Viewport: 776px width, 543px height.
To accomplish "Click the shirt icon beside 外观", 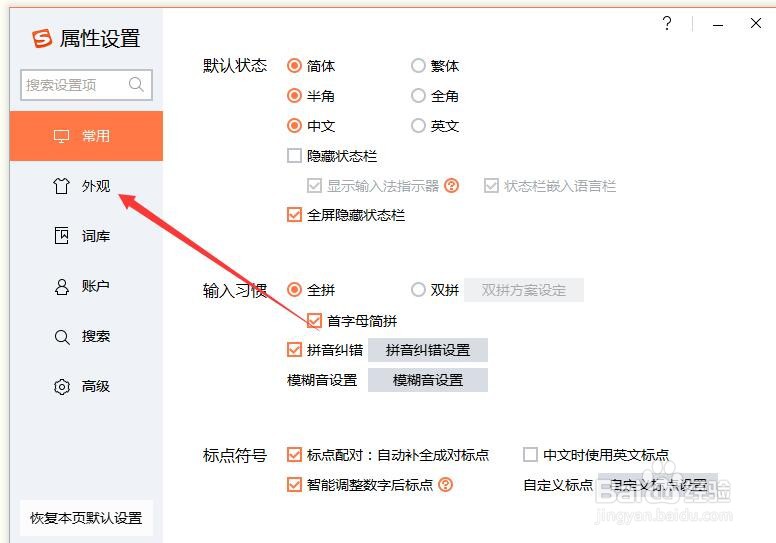I will pos(61,186).
